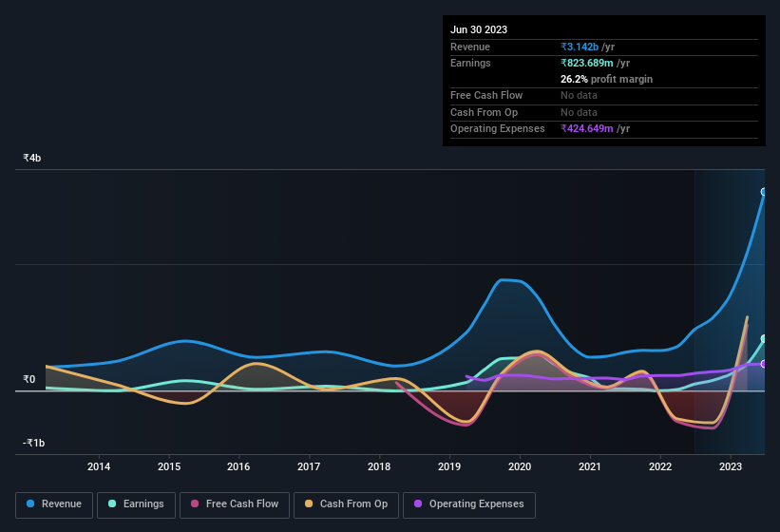
Task: Click the -₹1b y-axis label
Action: 34,443
